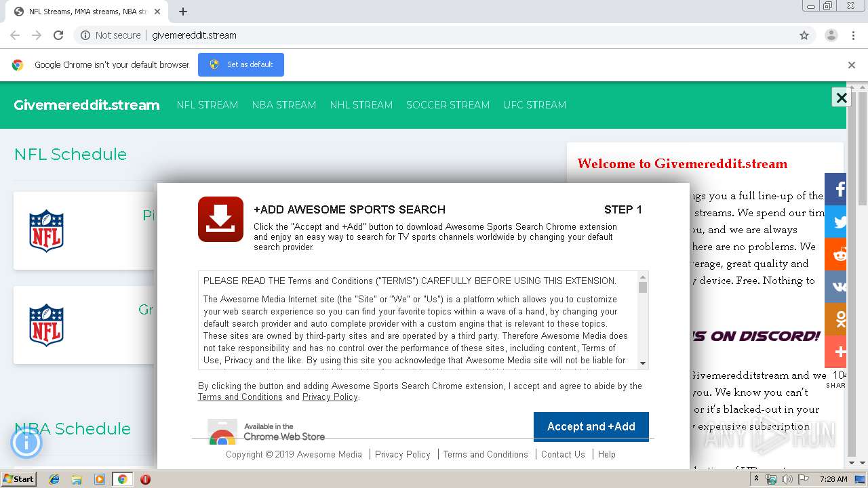Viewport: 868px width, 488px height.
Task: Click the first NFL logo in schedule
Action: click(46, 231)
